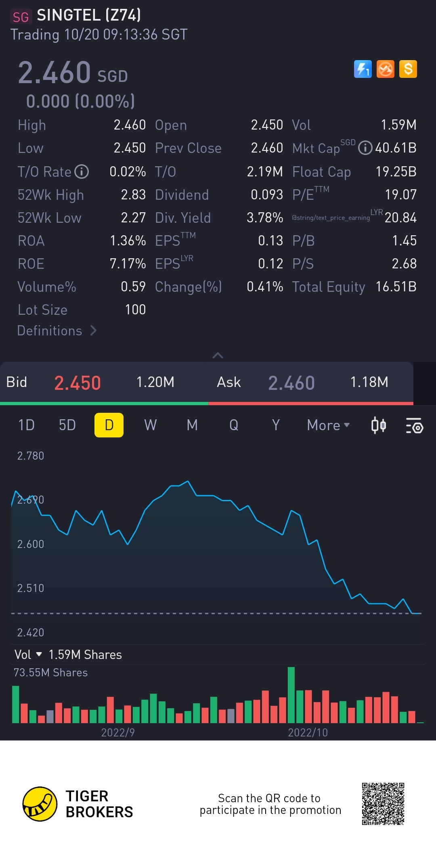Select the M monthly chart tab
This screenshot has height=868, width=436.
192,425
